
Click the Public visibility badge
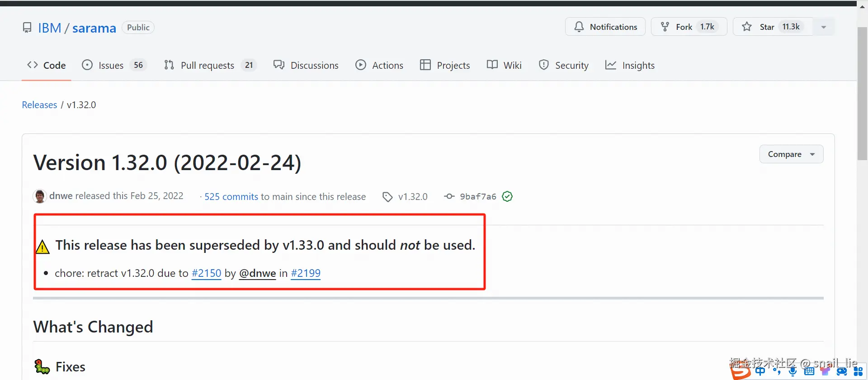pos(138,27)
